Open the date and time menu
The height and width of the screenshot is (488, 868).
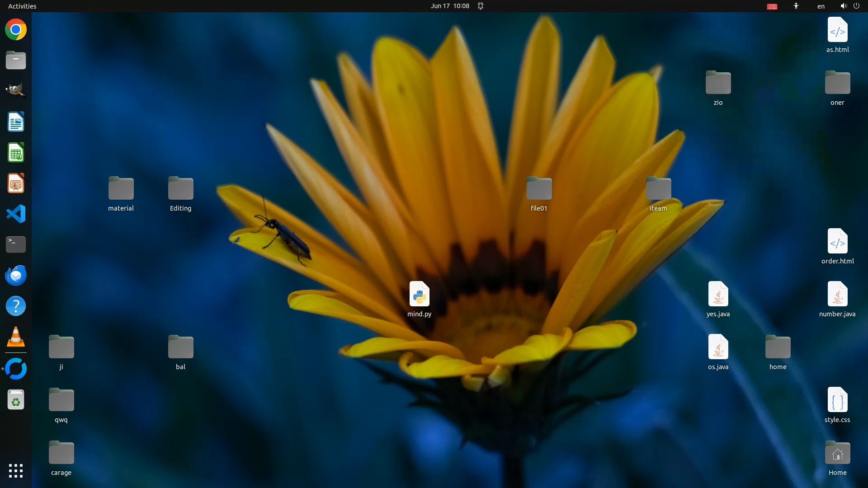click(x=449, y=6)
